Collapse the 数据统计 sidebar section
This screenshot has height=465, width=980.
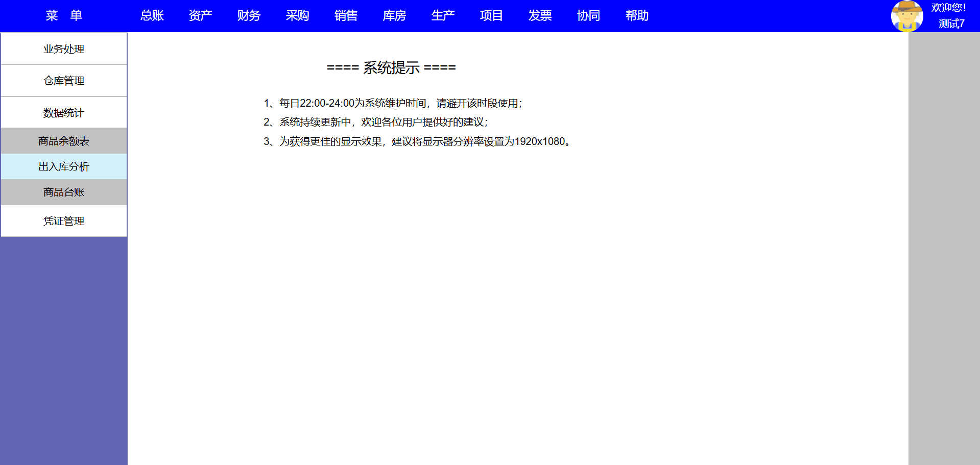click(64, 113)
